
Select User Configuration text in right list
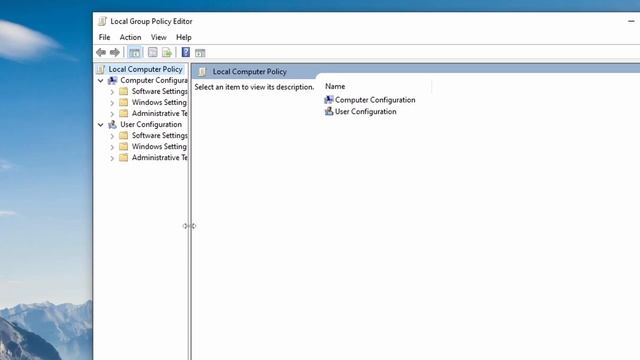366,111
